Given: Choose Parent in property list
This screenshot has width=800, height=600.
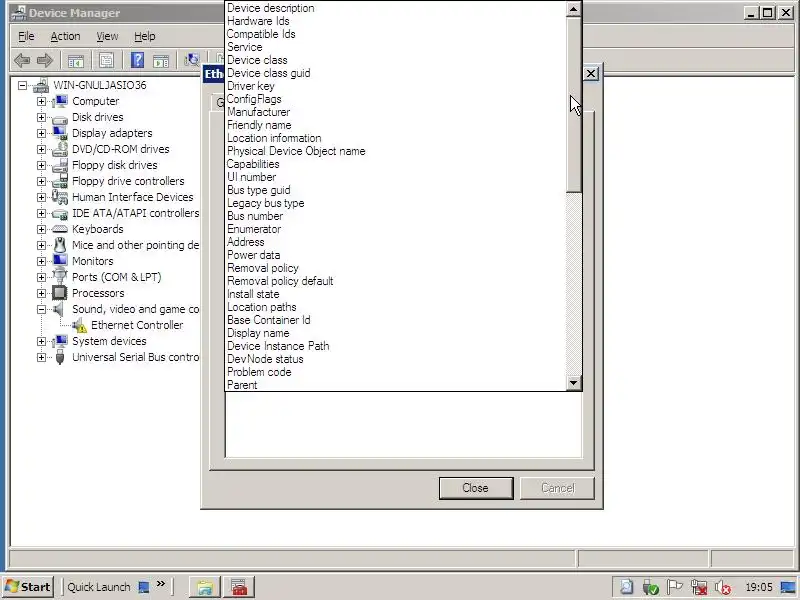Looking at the screenshot, I should pos(396,385).
